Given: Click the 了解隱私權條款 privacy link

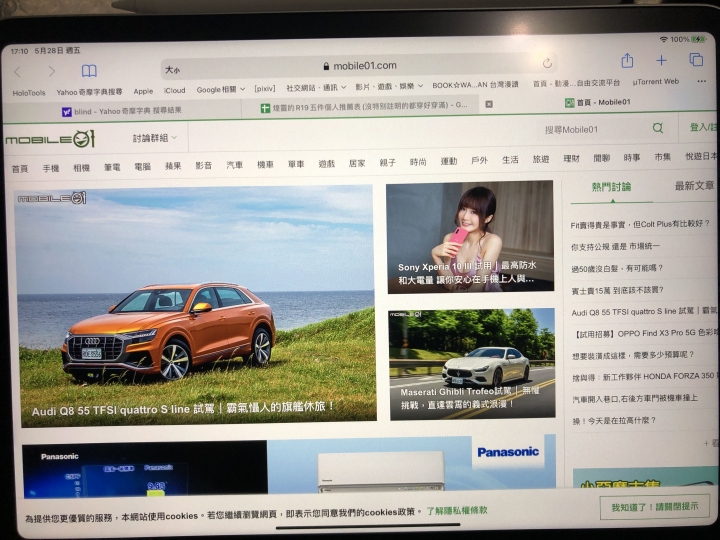Looking at the screenshot, I should 457,510.
